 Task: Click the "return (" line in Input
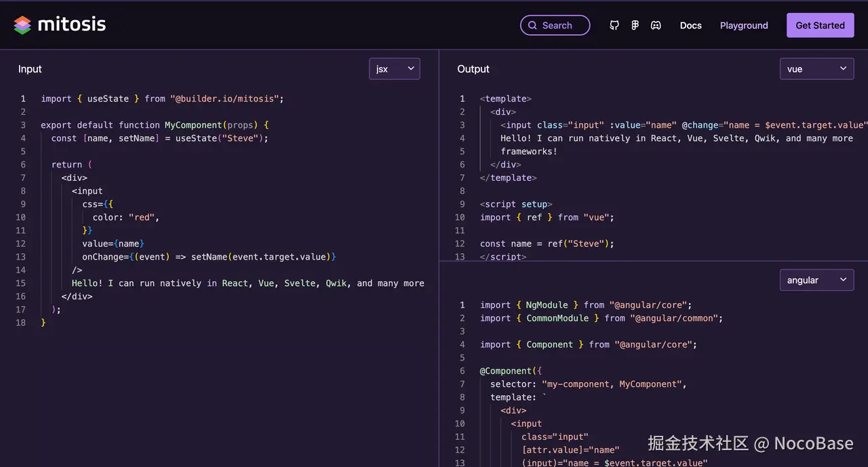71,165
